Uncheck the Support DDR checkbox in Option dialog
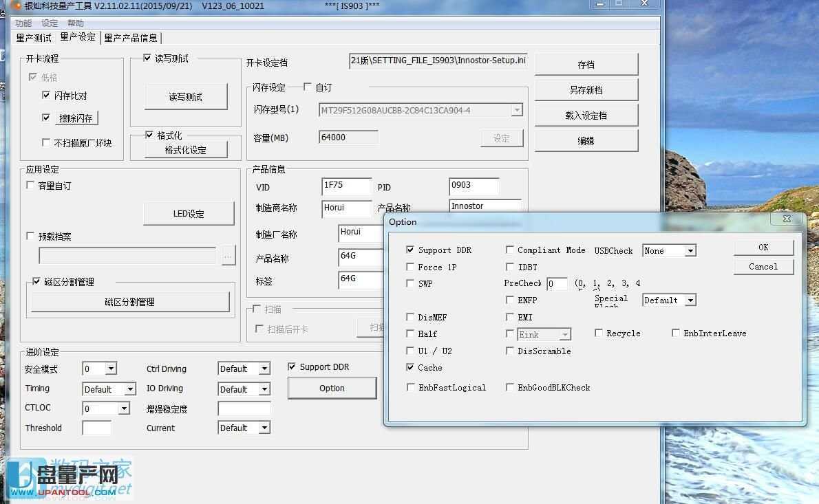The width and height of the screenshot is (819, 504). tap(410, 250)
